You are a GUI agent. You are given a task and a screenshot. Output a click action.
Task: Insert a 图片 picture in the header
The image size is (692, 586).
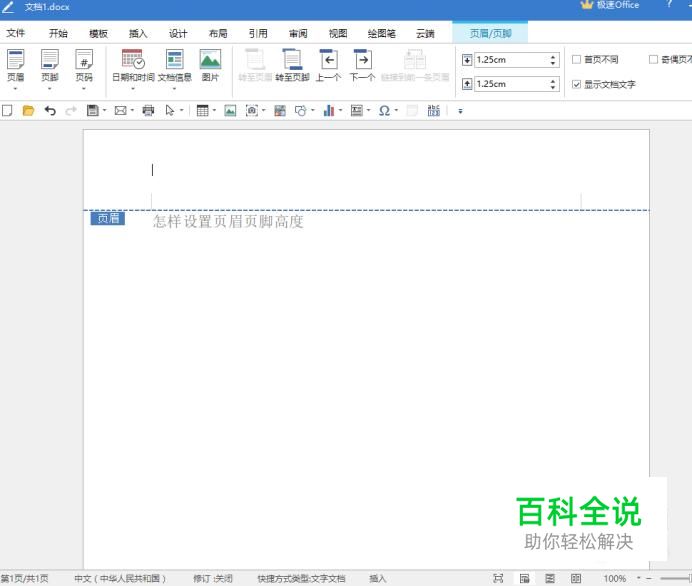point(210,65)
